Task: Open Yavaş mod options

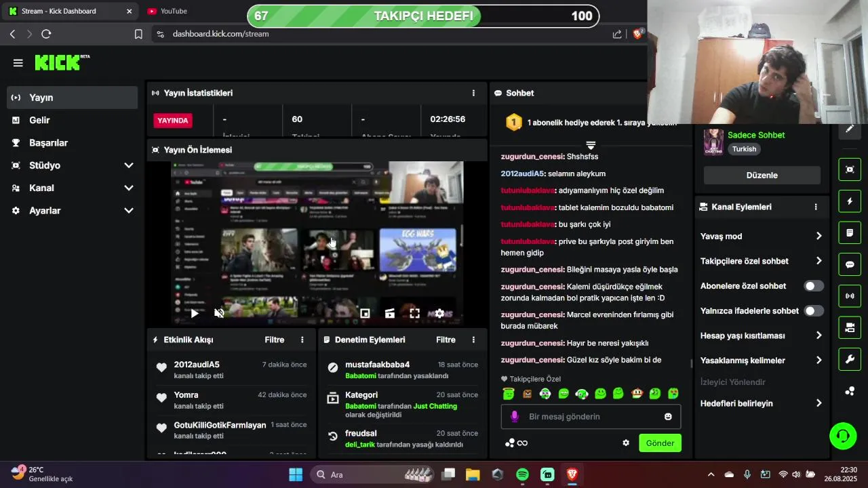Action: click(x=762, y=236)
